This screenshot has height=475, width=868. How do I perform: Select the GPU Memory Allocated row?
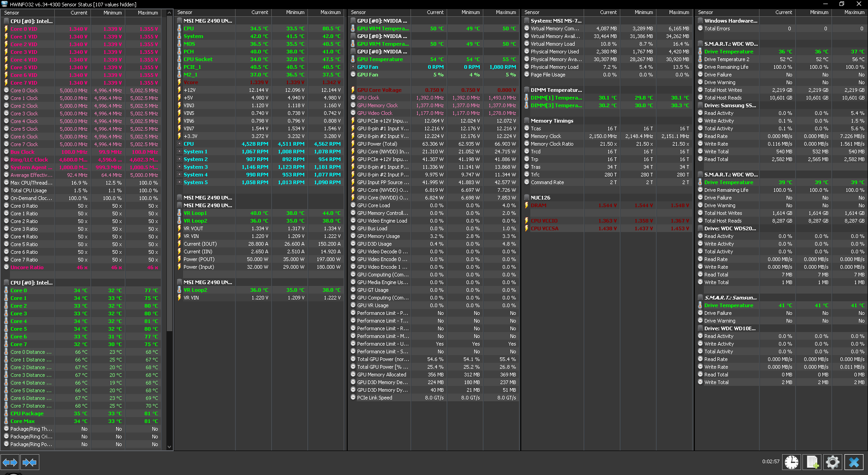click(434, 375)
